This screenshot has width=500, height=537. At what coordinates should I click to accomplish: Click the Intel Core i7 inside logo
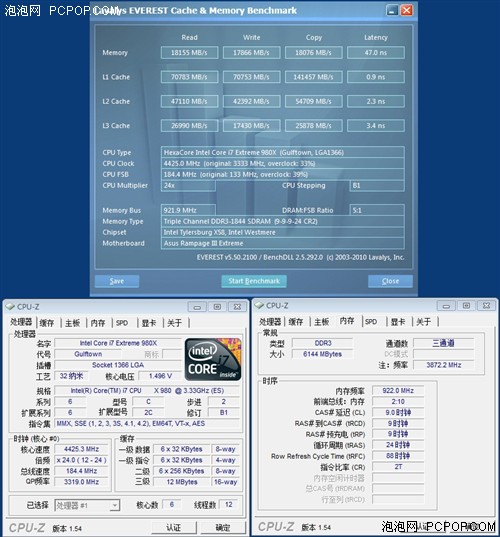213,360
